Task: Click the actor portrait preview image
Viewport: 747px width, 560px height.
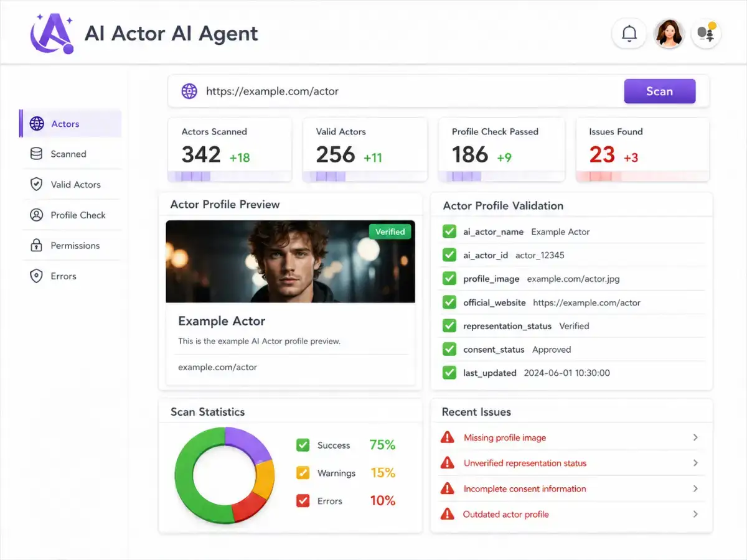Action: point(290,261)
